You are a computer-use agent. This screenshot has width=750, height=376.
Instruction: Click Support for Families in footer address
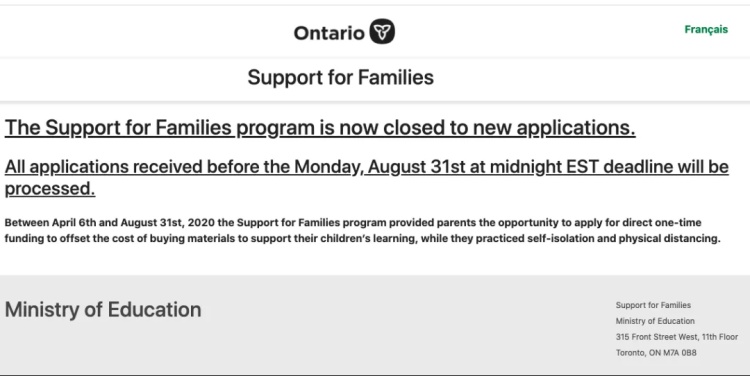click(653, 305)
